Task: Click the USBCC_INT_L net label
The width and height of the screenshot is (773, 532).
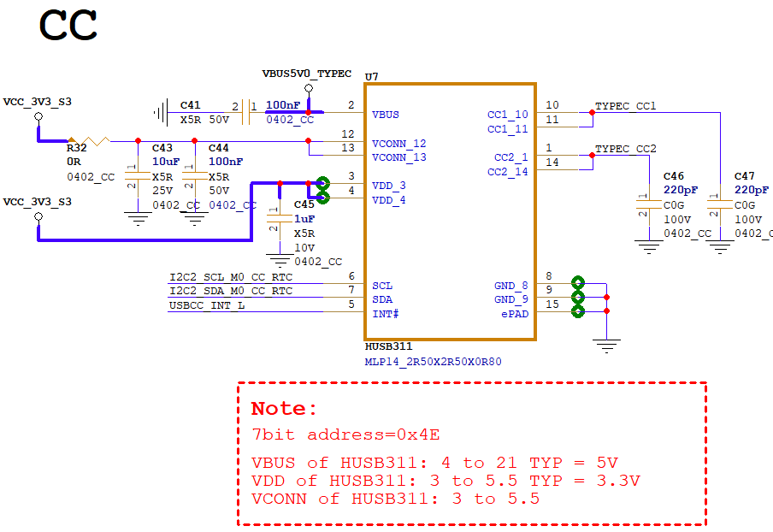Action: (x=207, y=305)
